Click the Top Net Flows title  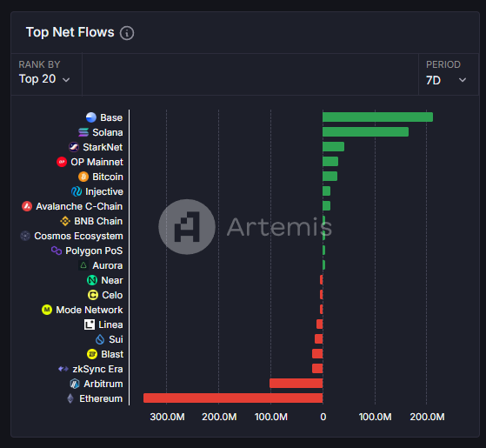[x=70, y=32]
